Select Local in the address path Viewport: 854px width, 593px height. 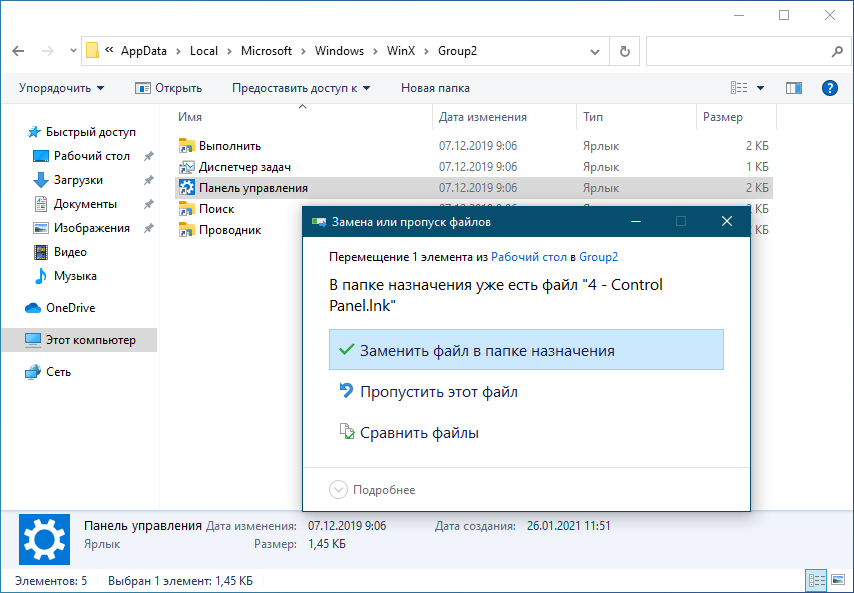204,51
